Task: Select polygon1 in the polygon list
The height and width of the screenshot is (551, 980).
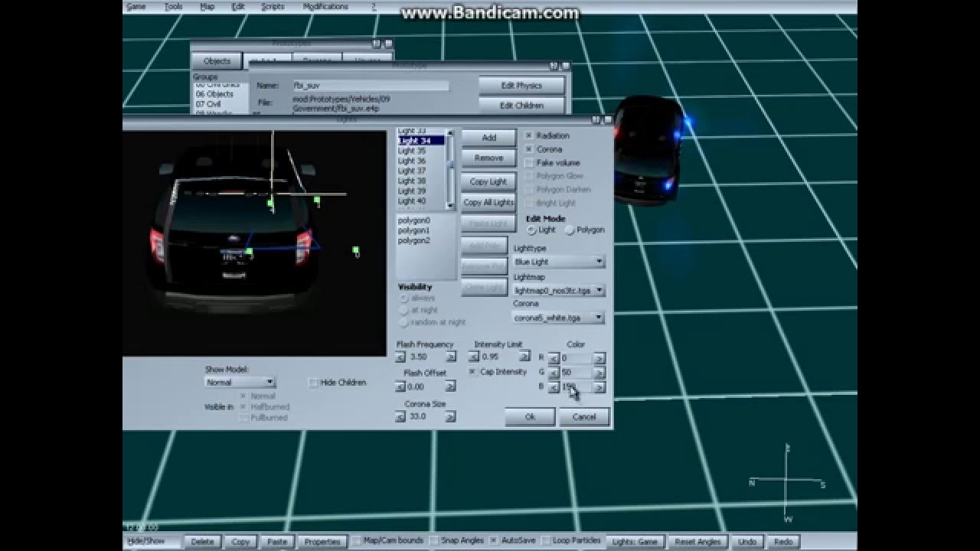Action: (x=414, y=230)
